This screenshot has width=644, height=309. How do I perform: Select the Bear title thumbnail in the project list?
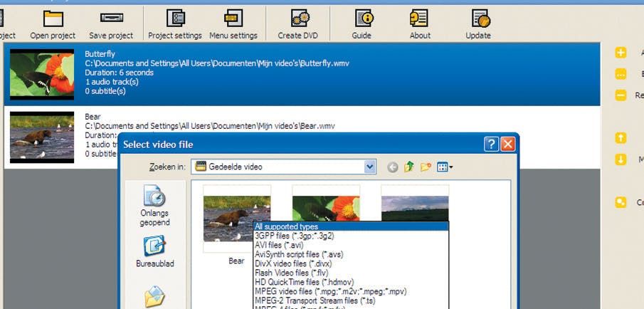pos(42,137)
